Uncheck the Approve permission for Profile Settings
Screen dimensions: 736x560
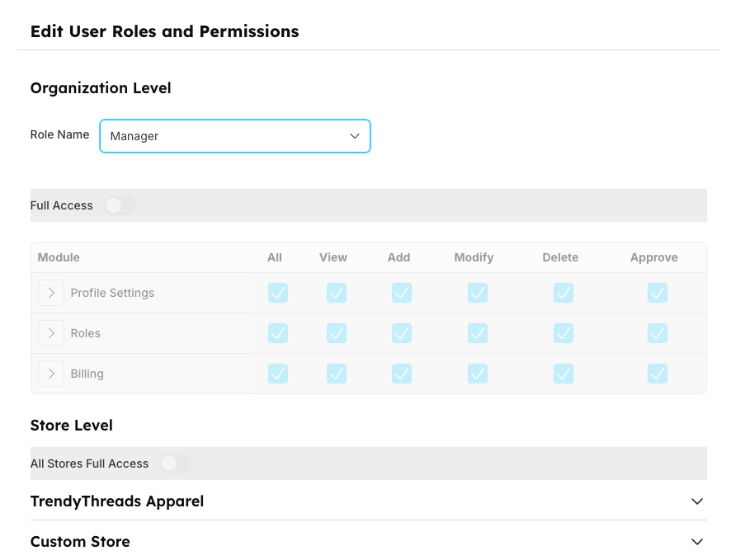coord(657,293)
